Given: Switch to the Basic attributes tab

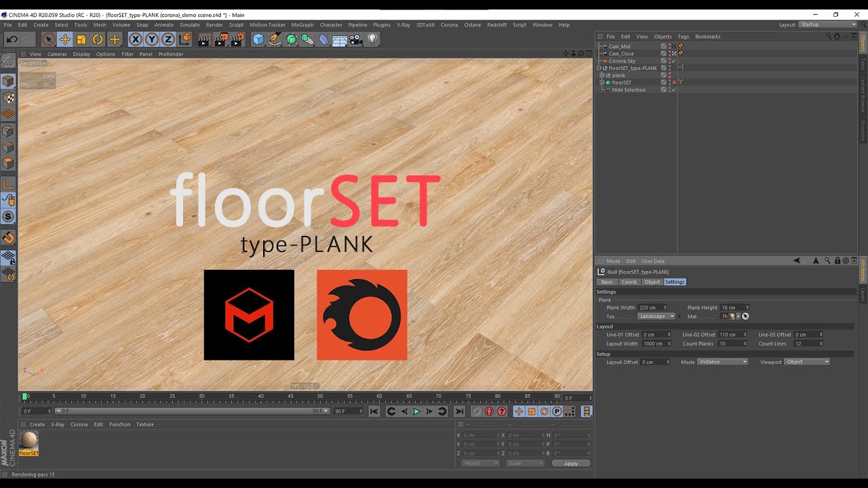Looking at the screenshot, I should 607,282.
